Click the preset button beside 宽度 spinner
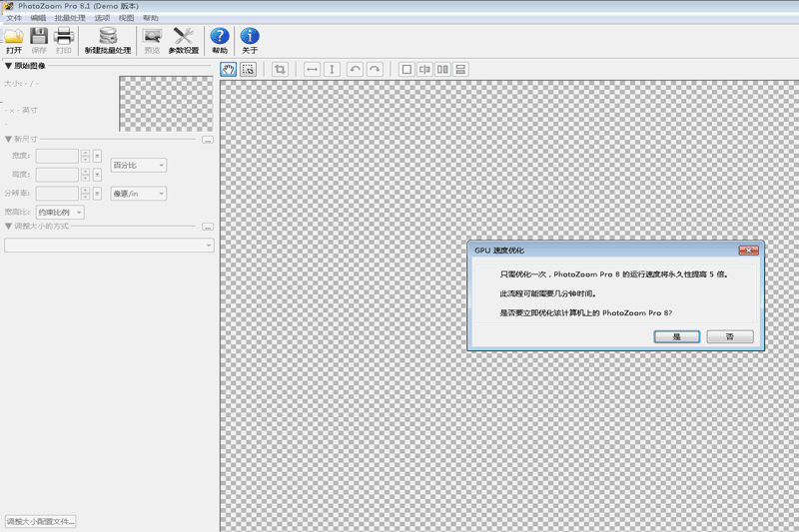The height and width of the screenshot is (532, 799). (x=97, y=156)
